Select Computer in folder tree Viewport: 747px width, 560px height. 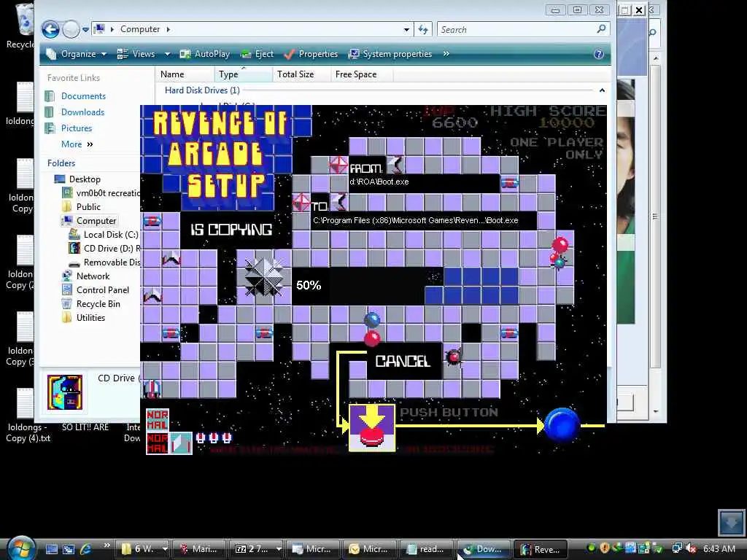pos(89,220)
